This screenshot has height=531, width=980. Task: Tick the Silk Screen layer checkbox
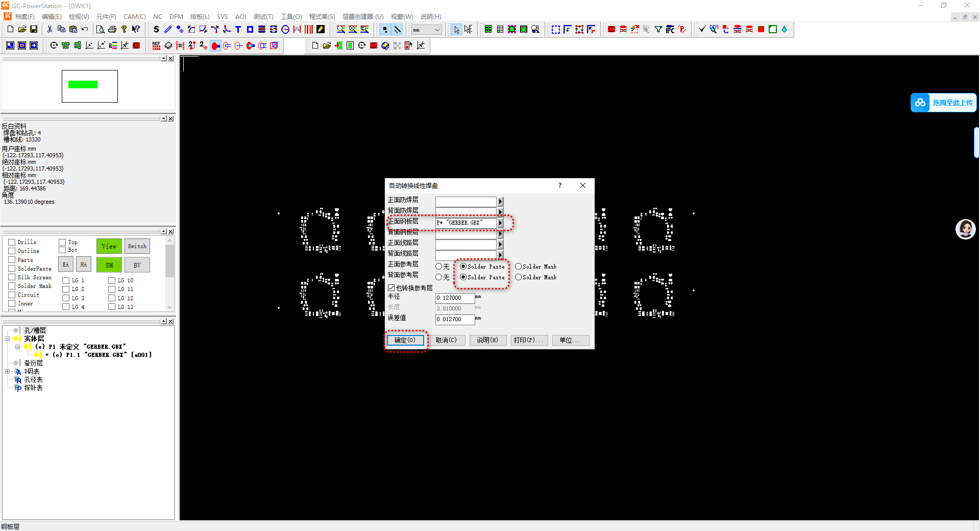(11, 277)
